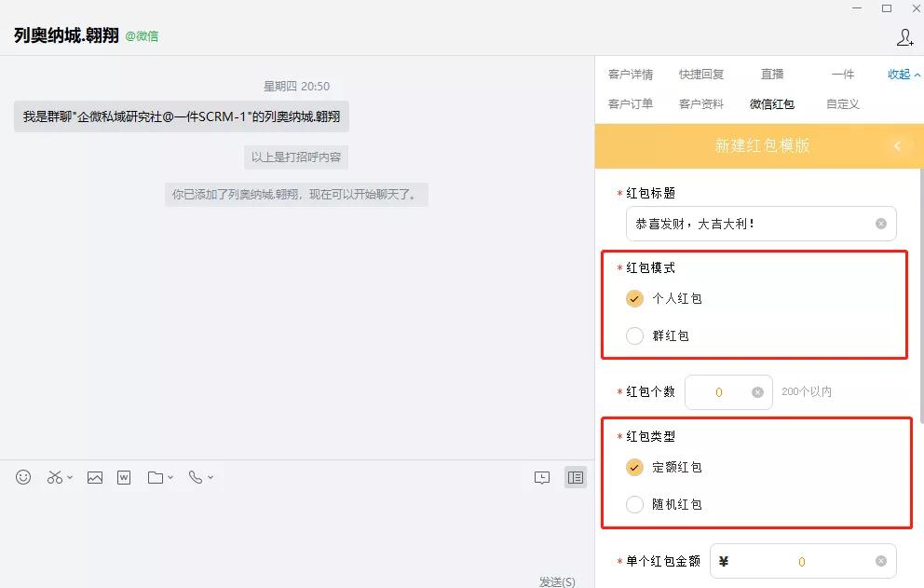Open the file folder sending icon

155,476
